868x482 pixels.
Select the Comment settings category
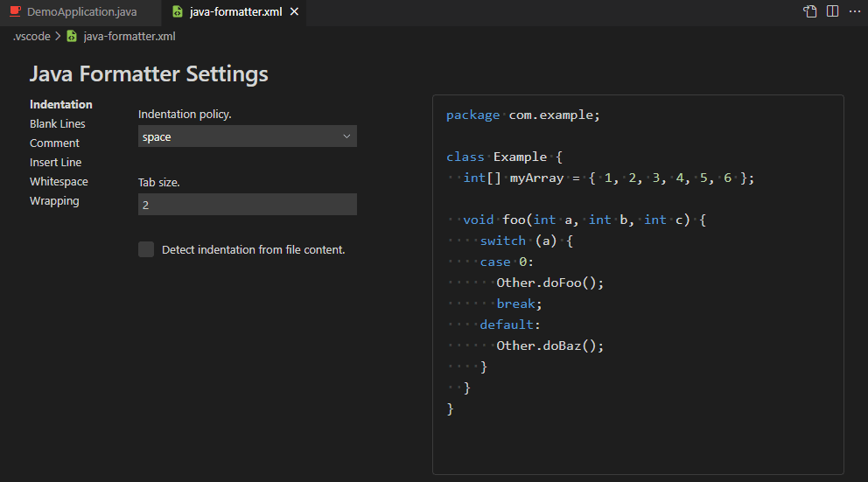pos(54,143)
